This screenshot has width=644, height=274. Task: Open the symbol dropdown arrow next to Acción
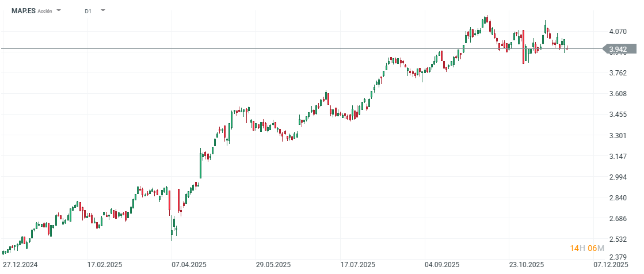click(59, 10)
